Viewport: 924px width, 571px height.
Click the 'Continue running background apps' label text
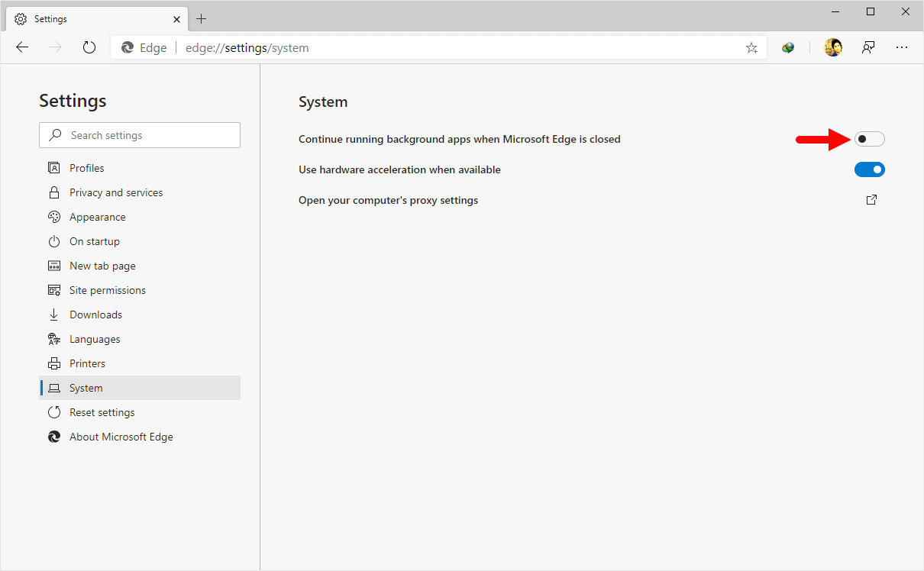click(459, 139)
